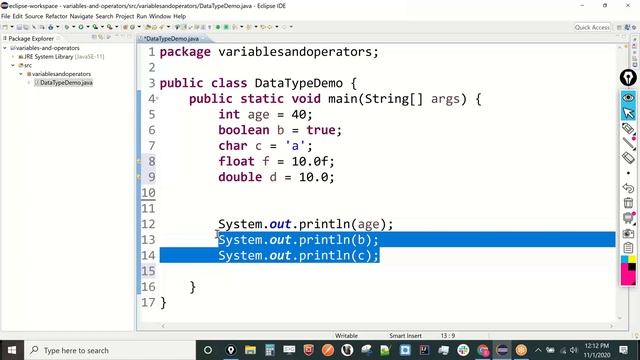Screen dimensions: 640x360
Task: Open the notification center icon
Action: tap(623, 350)
